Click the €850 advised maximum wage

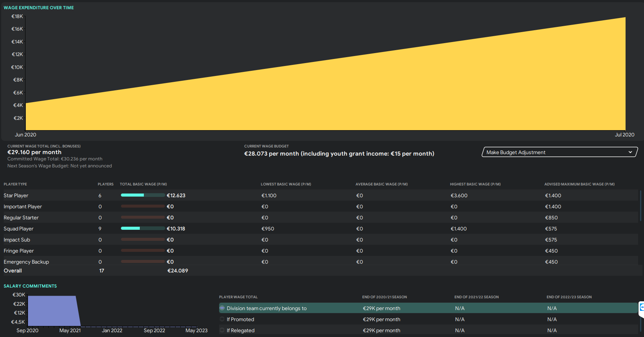[x=551, y=218]
